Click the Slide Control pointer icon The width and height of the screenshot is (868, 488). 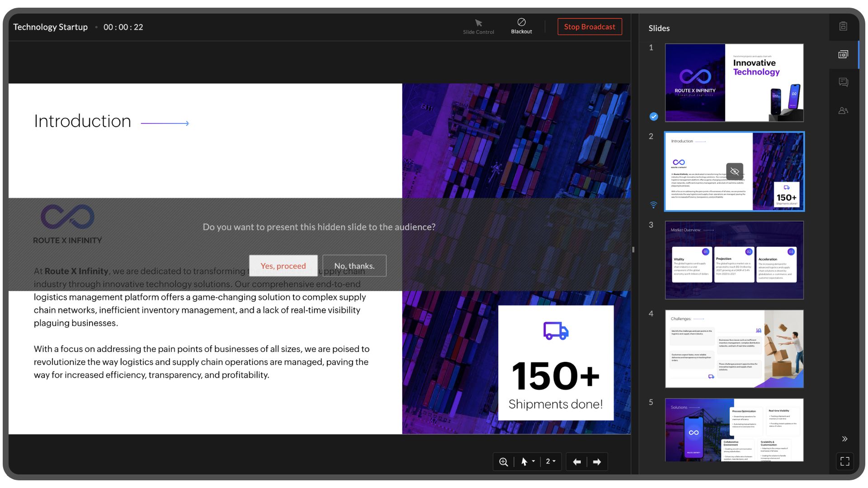478,23
